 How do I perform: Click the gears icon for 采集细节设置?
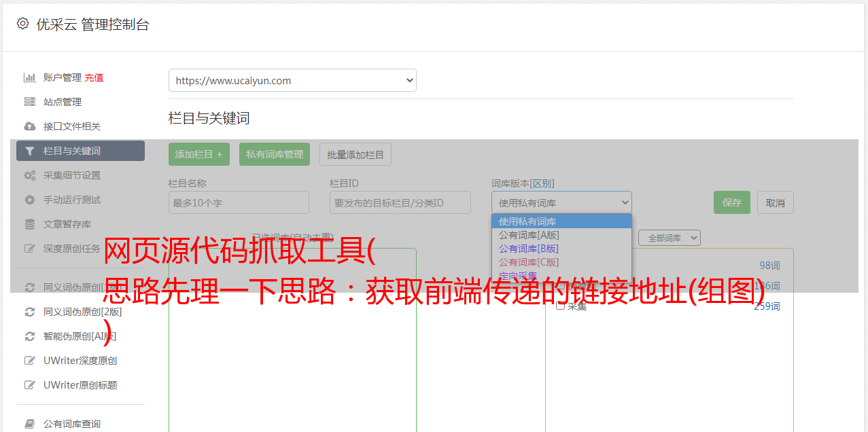[x=29, y=175]
